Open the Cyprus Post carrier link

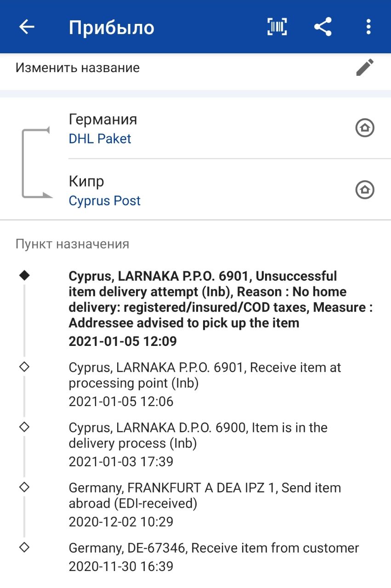(x=104, y=201)
